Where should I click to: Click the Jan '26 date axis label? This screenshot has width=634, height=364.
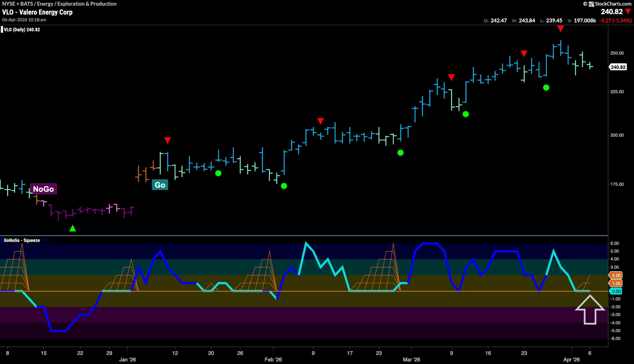click(x=128, y=360)
